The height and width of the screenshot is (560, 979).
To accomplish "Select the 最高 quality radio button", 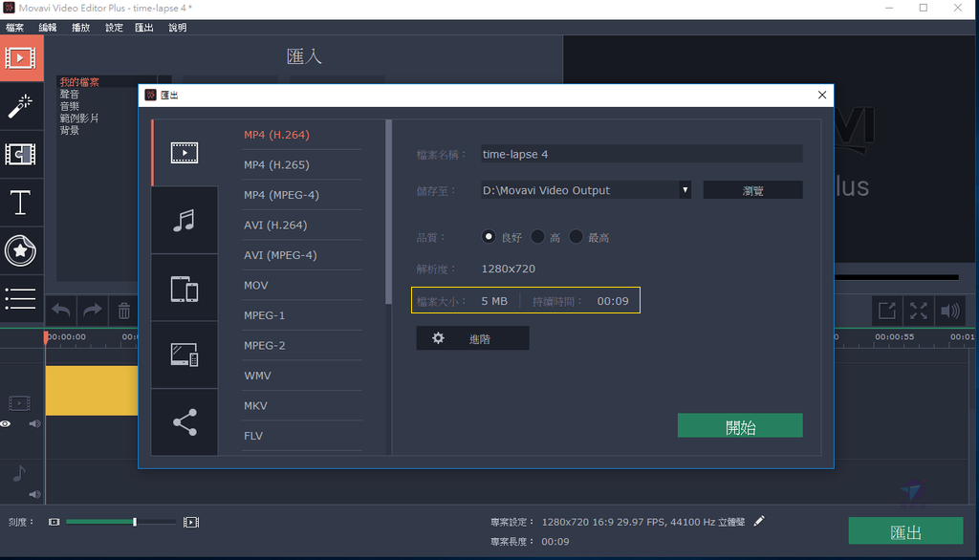I will pos(577,237).
